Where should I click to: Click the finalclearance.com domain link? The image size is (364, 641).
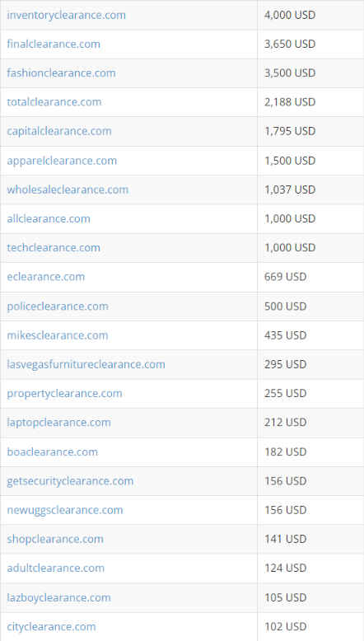54,44
